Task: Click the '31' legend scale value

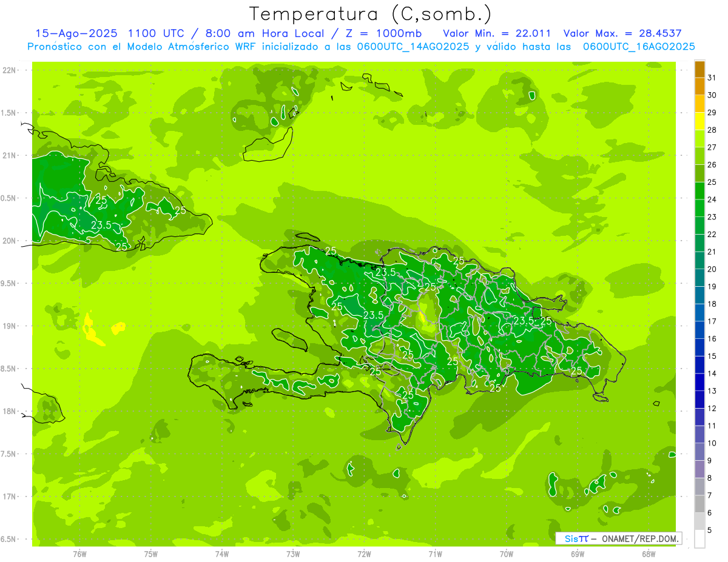Action: coord(712,78)
